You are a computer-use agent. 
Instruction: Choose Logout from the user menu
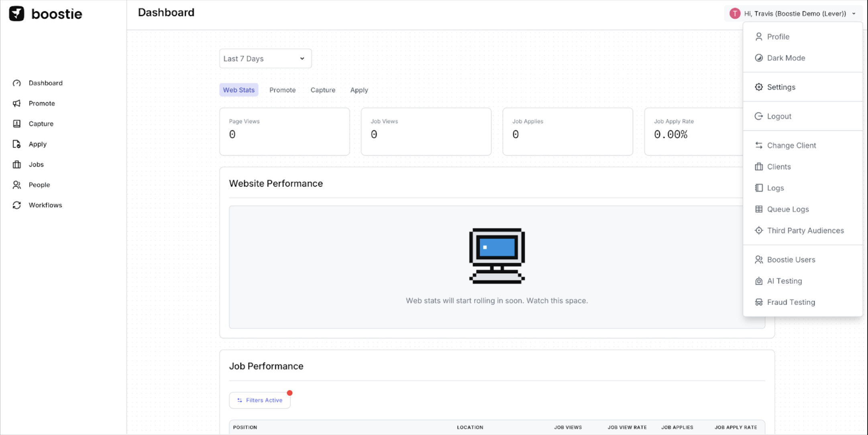pyautogui.click(x=778, y=116)
